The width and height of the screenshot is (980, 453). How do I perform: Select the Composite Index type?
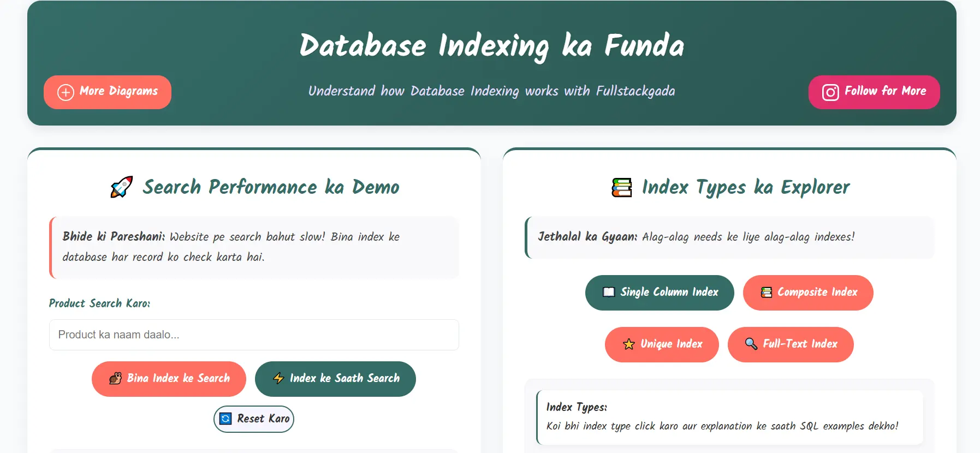pos(808,293)
